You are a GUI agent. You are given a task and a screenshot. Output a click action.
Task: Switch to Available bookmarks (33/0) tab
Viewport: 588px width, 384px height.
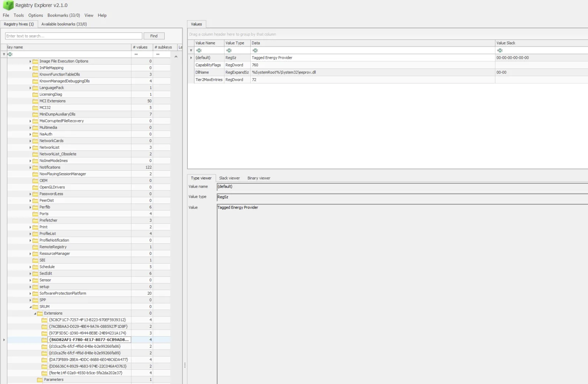coord(64,24)
